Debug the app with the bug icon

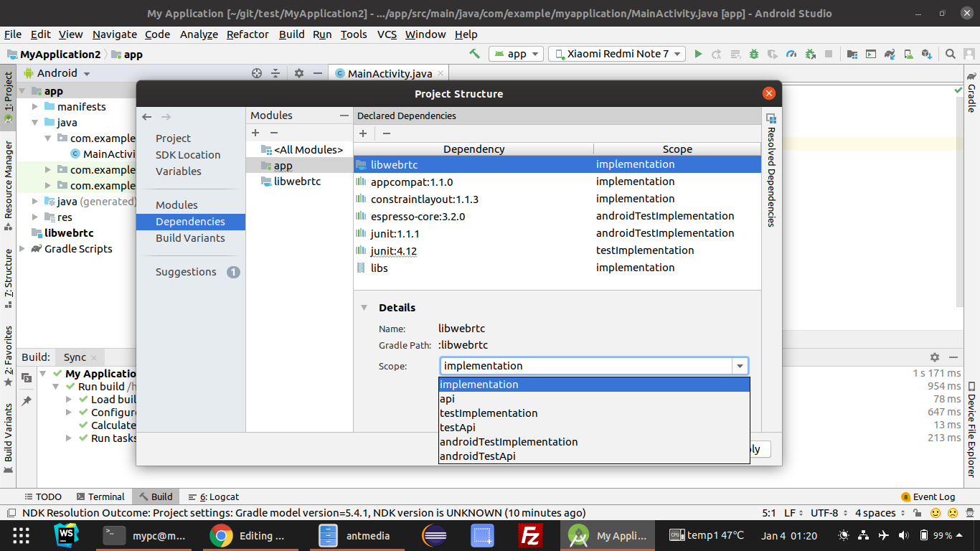pos(754,54)
